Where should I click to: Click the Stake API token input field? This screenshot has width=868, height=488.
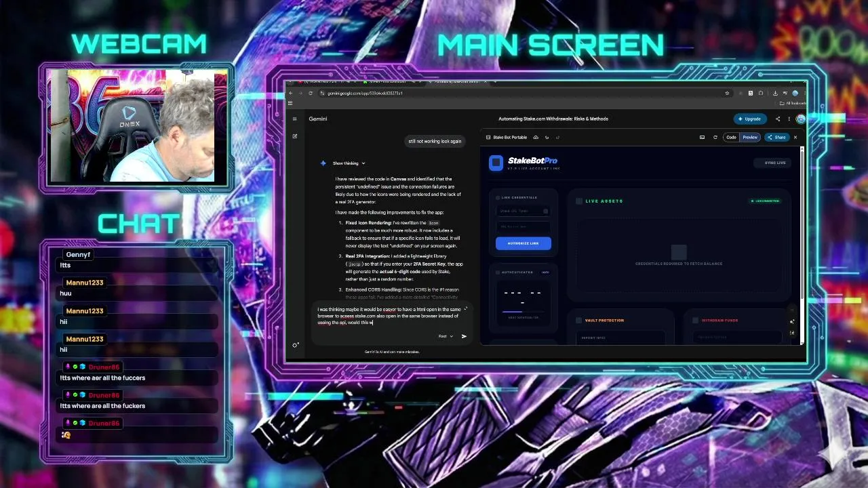coord(523,211)
